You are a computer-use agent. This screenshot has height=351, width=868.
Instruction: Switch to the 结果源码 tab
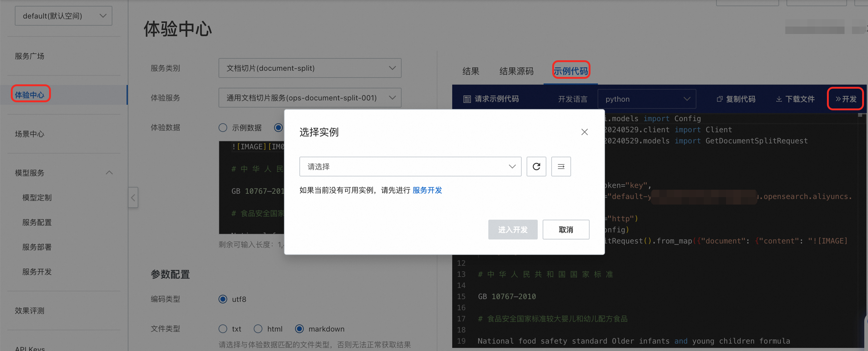point(516,71)
